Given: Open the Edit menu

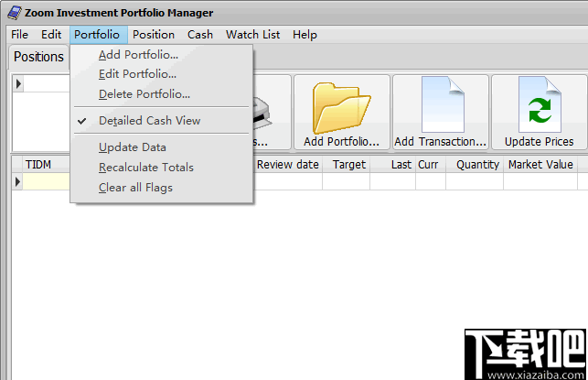Looking at the screenshot, I should pyautogui.click(x=51, y=35).
